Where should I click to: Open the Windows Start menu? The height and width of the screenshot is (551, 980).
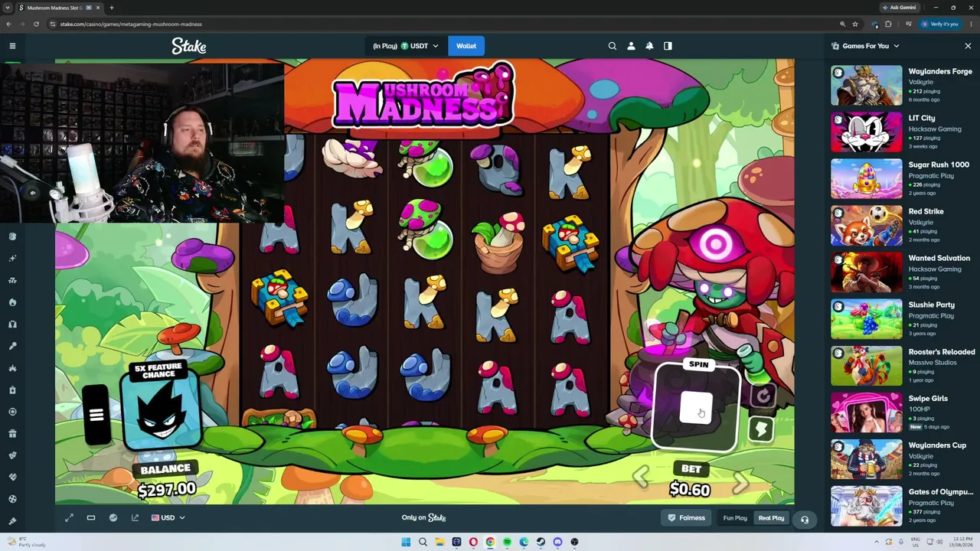click(406, 542)
